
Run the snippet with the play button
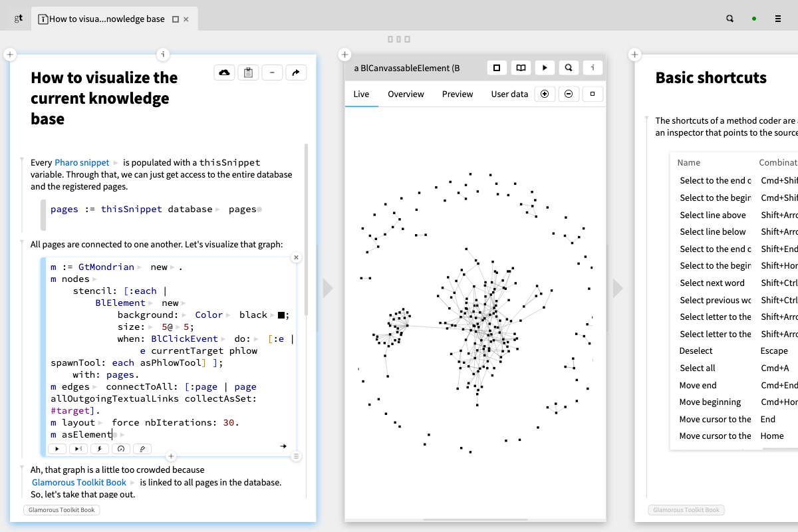click(x=57, y=449)
